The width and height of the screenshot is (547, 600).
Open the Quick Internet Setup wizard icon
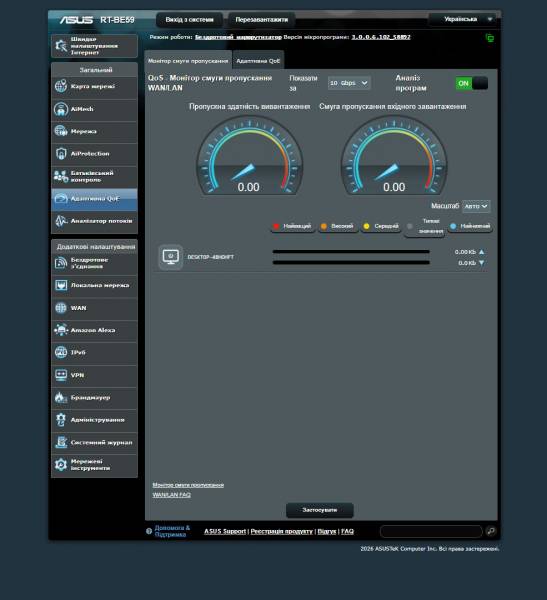(x=61, y=46)
